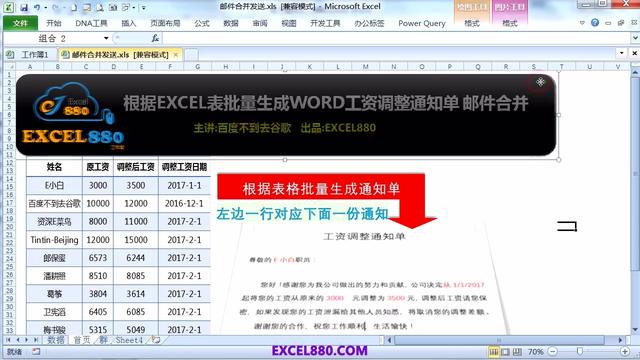Select the 10000 original salary cell
The width and height of the screenshot is (640, 360).
tap(98, 203)
